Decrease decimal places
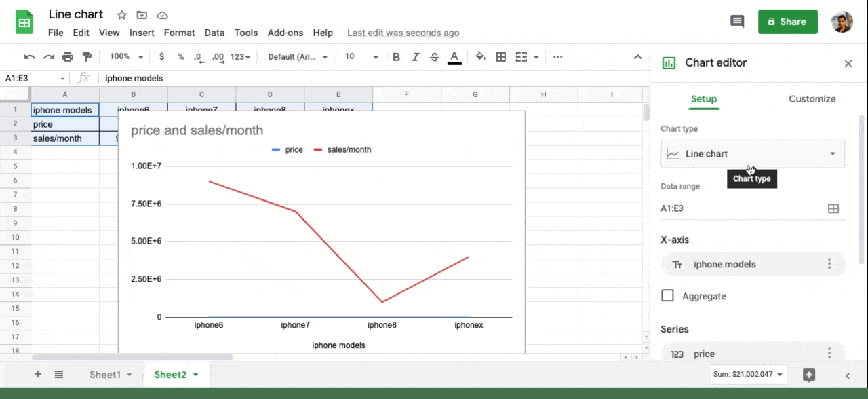The image size is (868, 399). tap(198, 57)
